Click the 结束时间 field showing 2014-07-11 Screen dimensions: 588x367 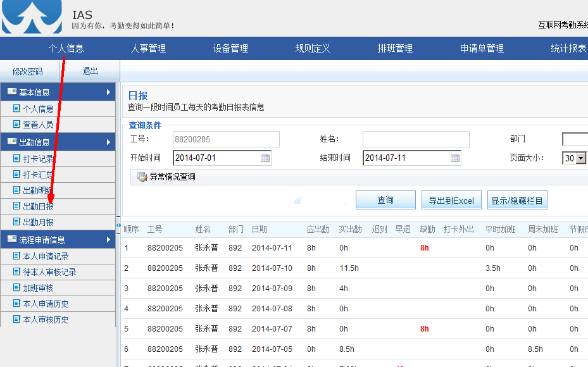(x=412, y=158)
